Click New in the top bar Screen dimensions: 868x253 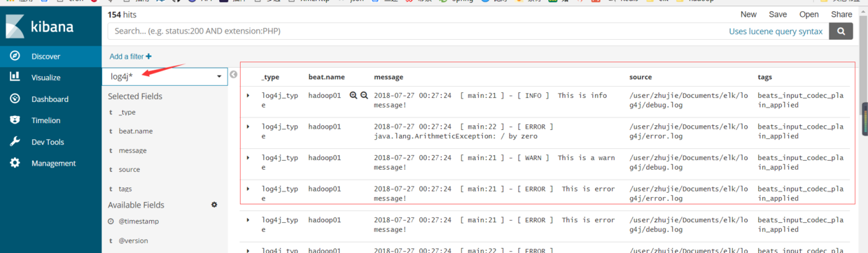click(748, 14)
